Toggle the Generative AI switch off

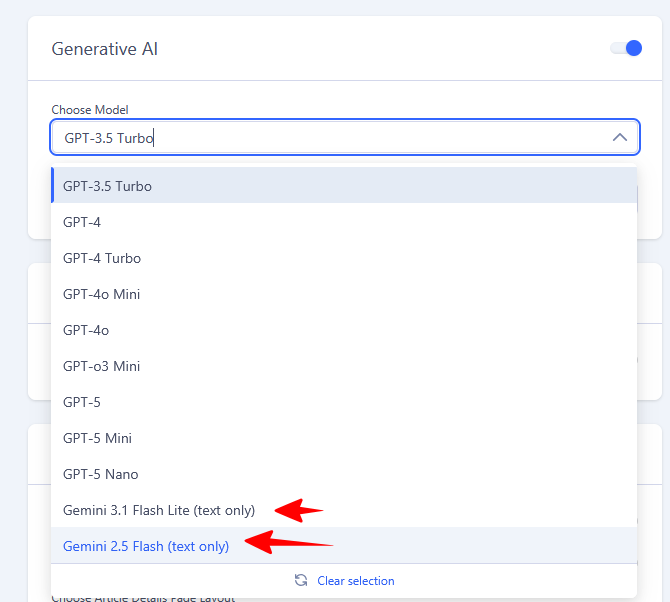[626, 48]
